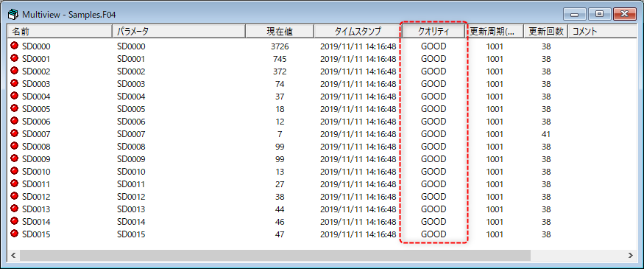The image size is (644, 269).
Task: Click the SD0012 parameter cell
Action: pyautogui.click(x=131, y=197)
